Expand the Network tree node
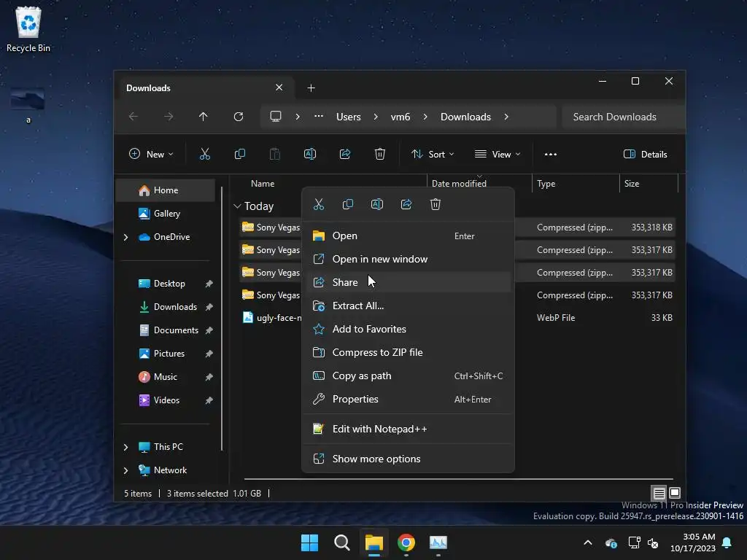This screenshot has width=747, height=560. click(x=125, y=470)
